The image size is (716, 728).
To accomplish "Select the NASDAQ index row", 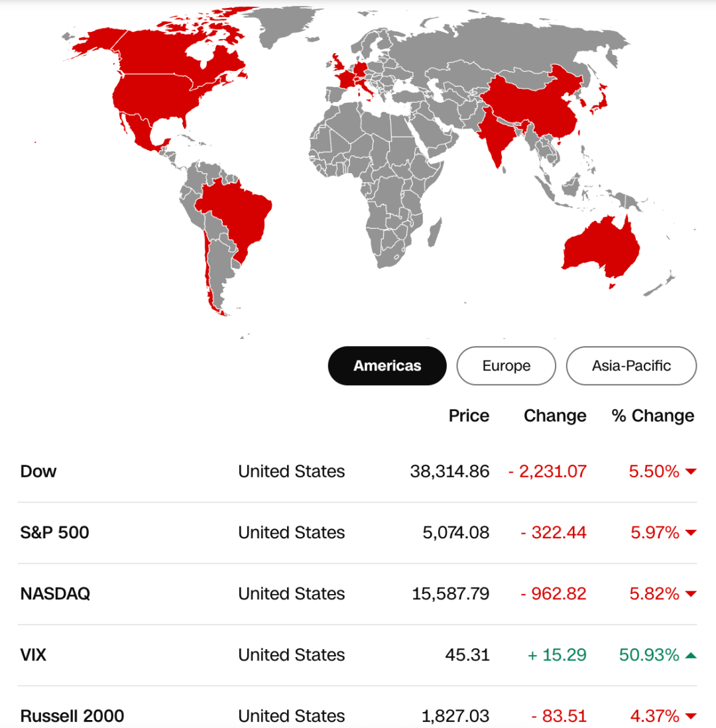I will [x=357, y=594].
